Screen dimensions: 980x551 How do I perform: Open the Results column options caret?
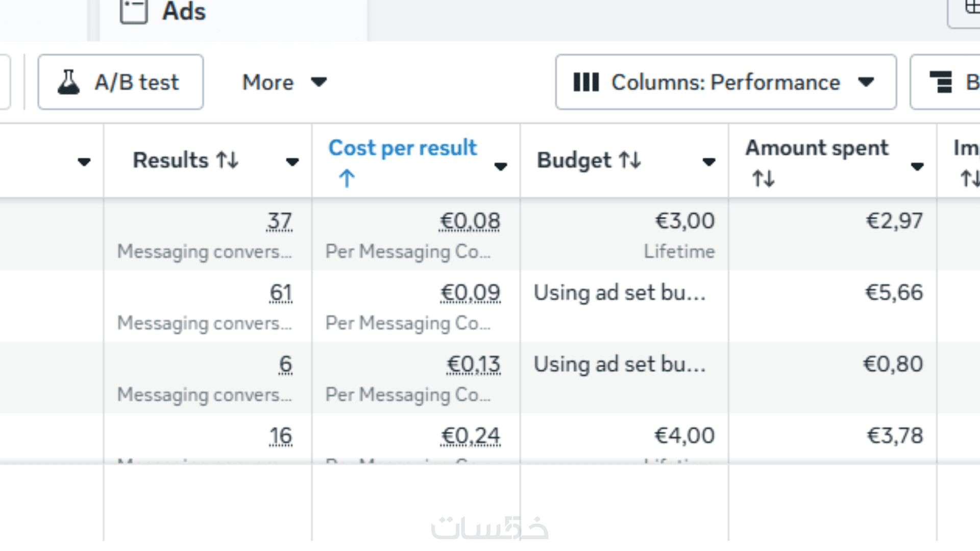(x=292, y=162)
